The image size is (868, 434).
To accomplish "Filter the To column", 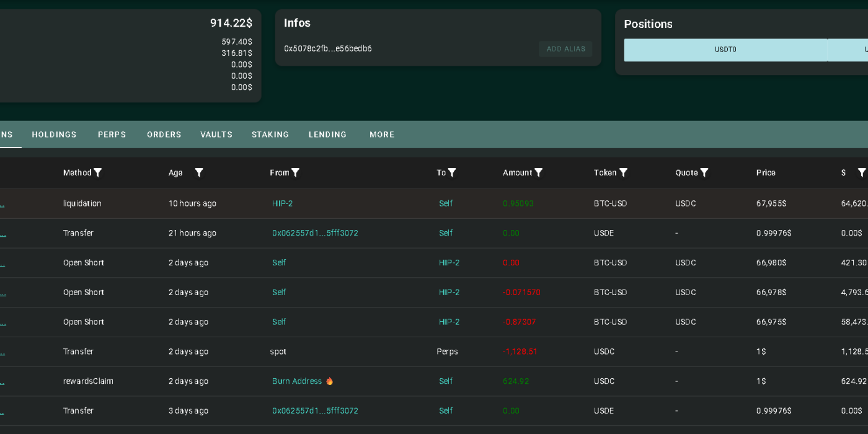I will pyautogui.click(x=452, y=173).
